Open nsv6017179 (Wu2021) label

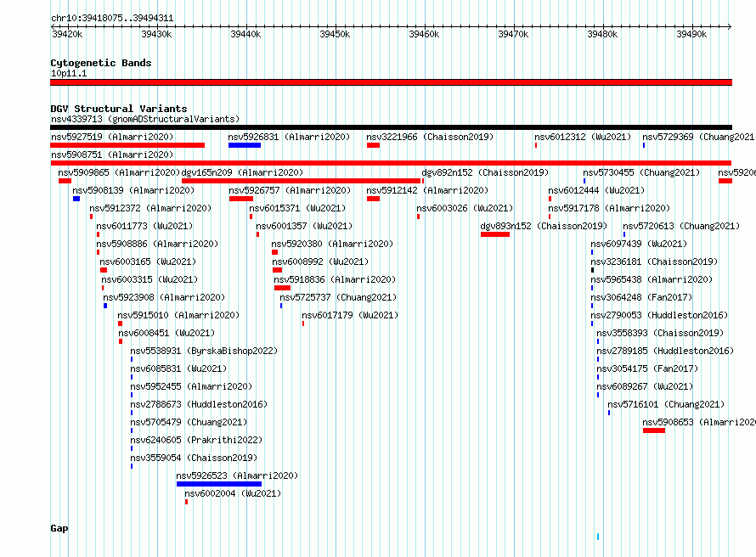tap(350, 315)
